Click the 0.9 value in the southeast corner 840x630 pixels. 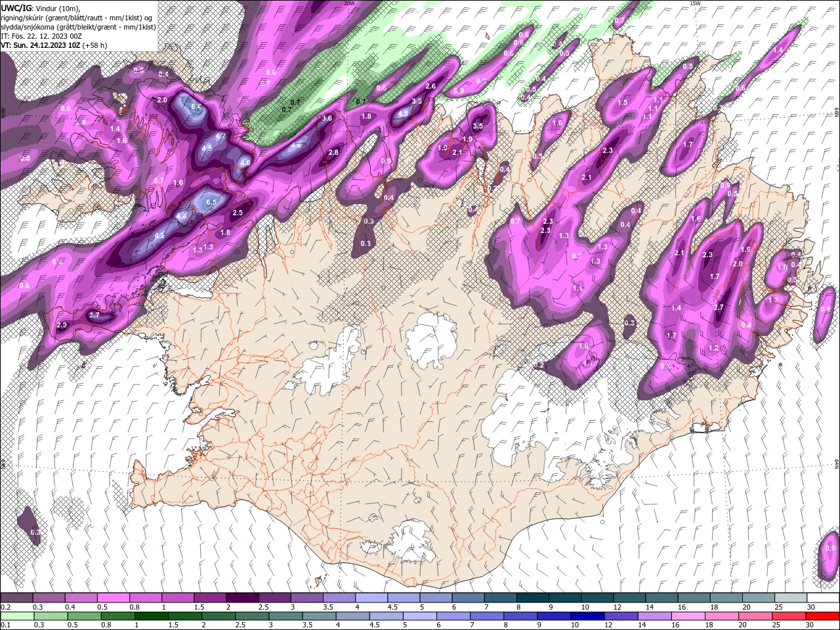(830, 549)
